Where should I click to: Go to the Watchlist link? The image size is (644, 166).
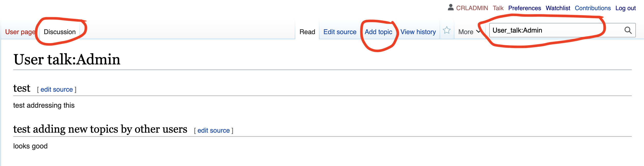(558, 8)
